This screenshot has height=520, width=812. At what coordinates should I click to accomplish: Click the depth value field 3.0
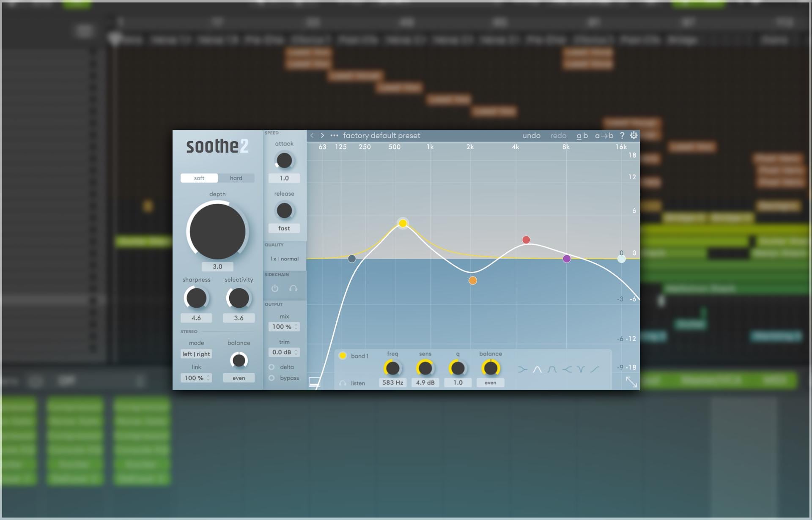(x=217, y=267)
